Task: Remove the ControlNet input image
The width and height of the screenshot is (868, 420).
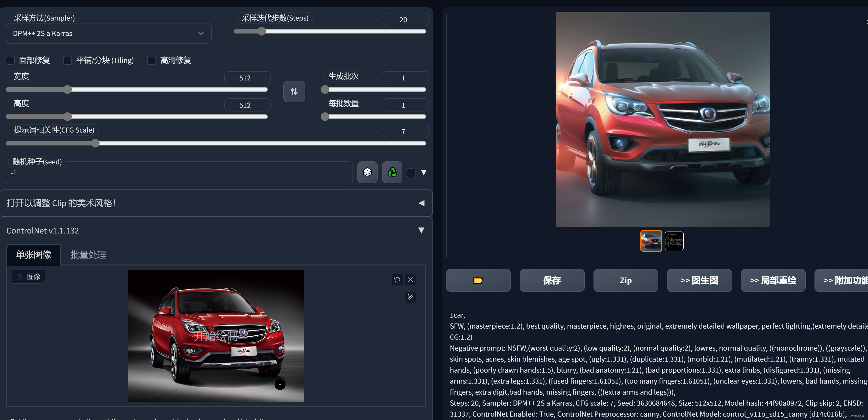Action: (410, 280)
